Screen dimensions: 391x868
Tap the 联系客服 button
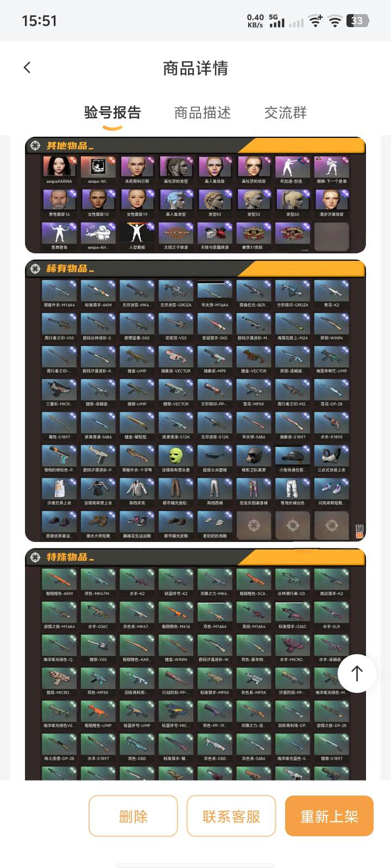coord(231,816)
